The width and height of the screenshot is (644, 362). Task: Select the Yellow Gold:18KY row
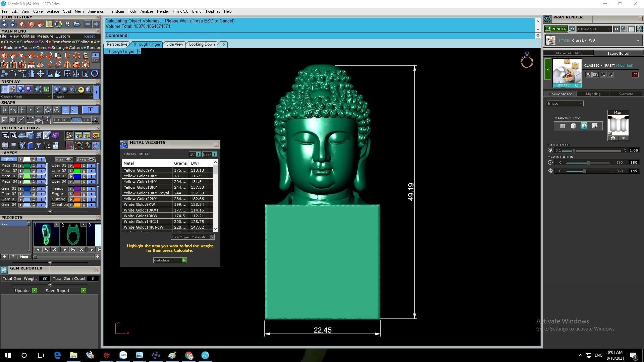click(x=167, y=187)
